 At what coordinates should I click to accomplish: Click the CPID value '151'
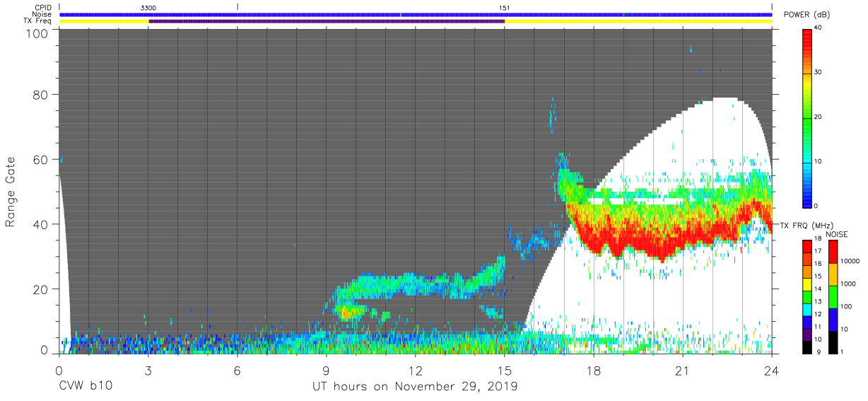coord(505,7)
